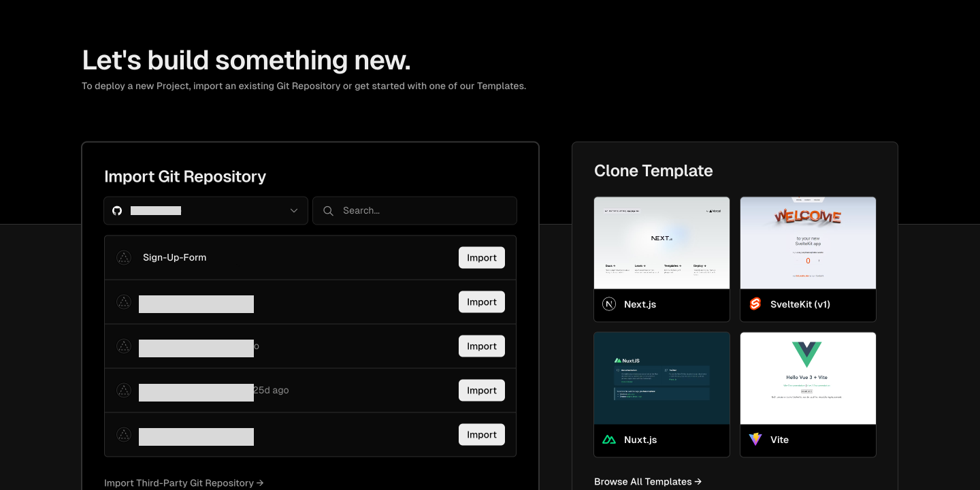Click the framework icon beside Sign-Up-Form
This screenshot has height=490, width=980.
124,257
